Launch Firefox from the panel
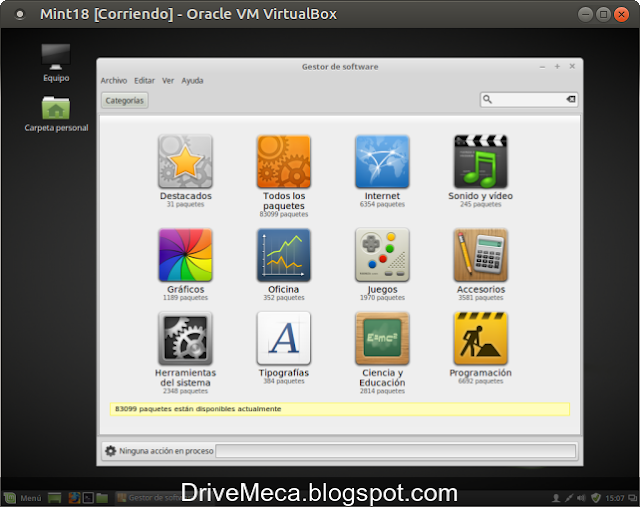Screen dimensions: 640x507 point(74,498)
